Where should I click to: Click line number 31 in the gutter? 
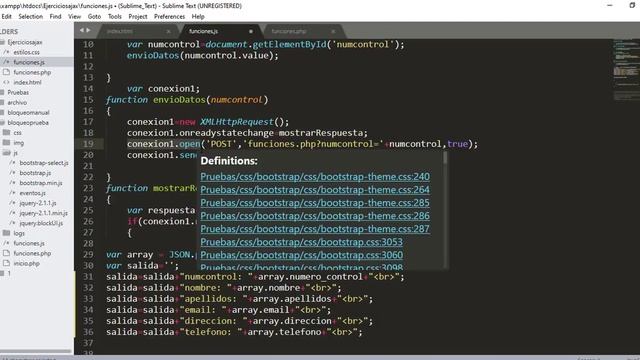click(x=88, y=277)
